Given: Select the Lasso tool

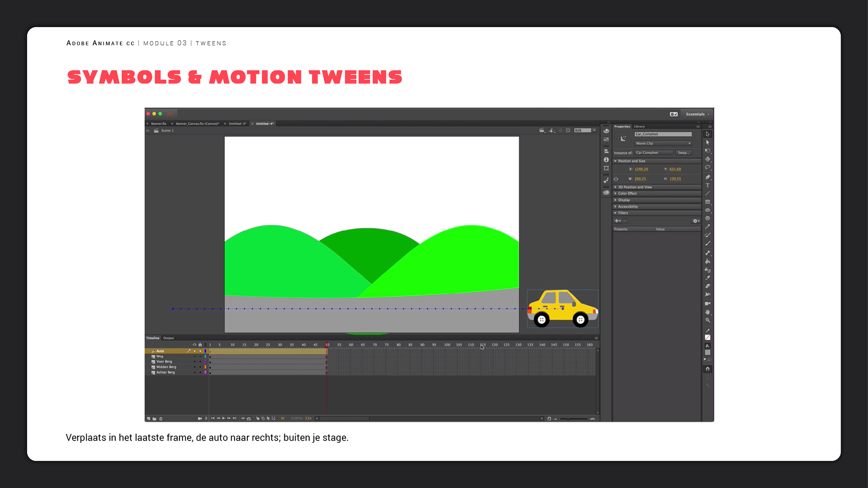Looking at the screenshot, I should 708,168.
